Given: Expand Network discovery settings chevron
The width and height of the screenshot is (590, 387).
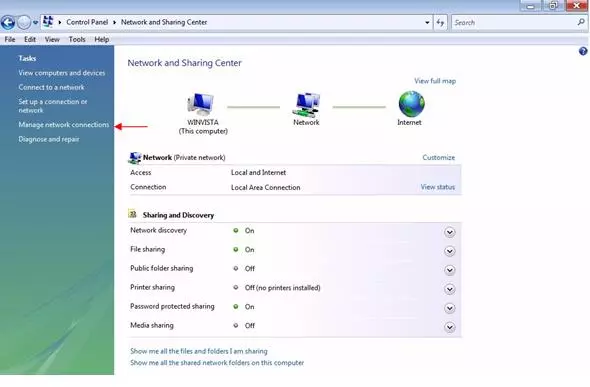Looking at the screenshot, I should click(x=450, y=232).
